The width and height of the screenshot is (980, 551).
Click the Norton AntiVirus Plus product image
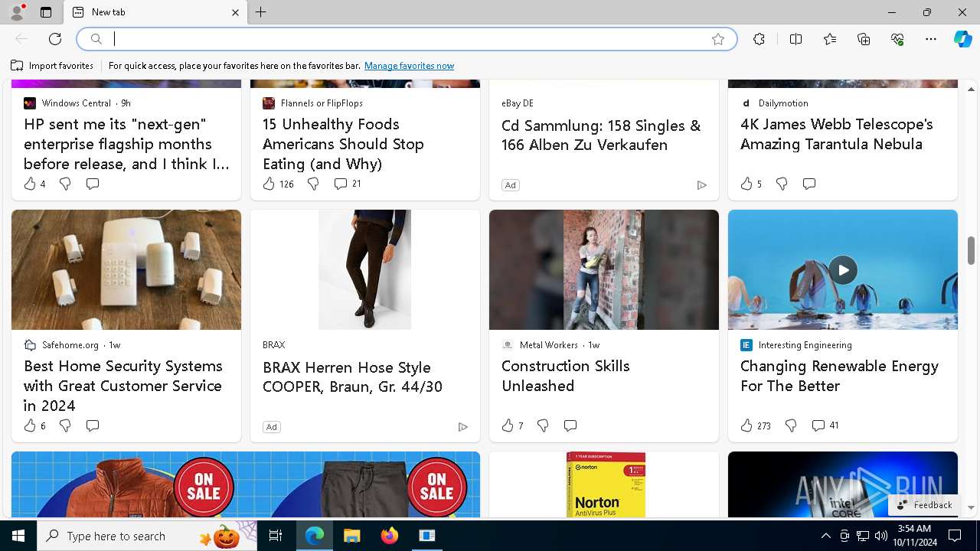pos(606,484)
